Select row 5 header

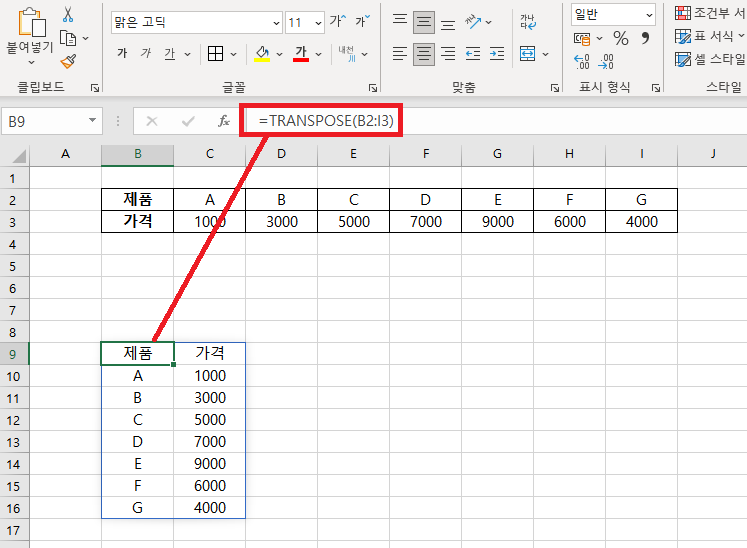[x=13, y=266]
